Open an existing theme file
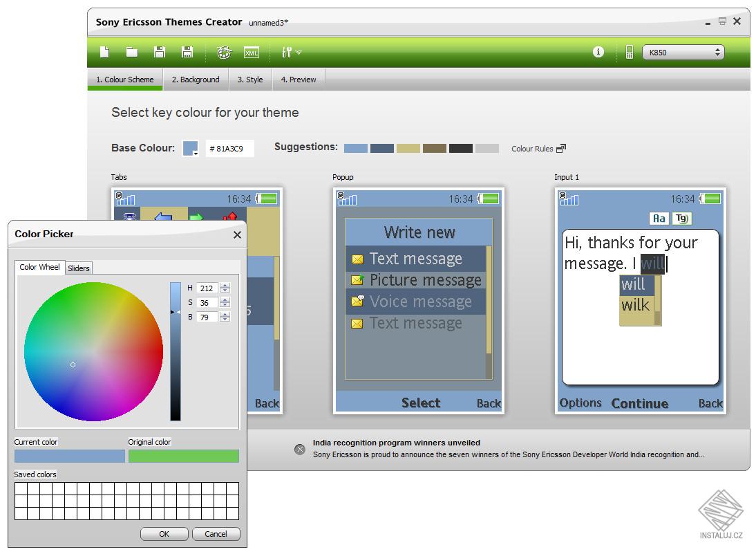 point(132,52)
